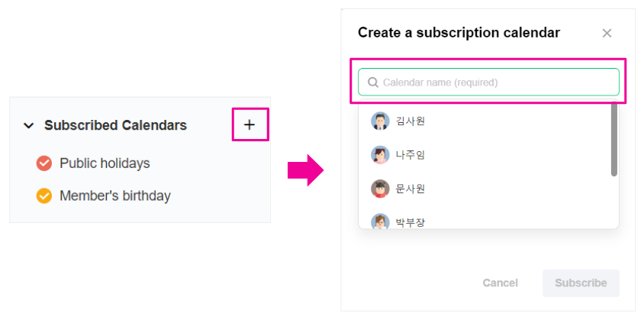644x320 pixels.
Task: Pick 박부장 in the dropdown list
Action: coord(411,222)
